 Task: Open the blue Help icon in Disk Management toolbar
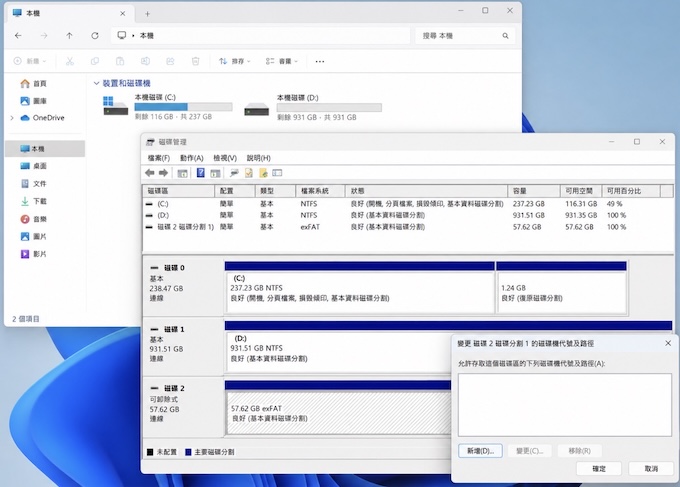pos(200,173)
